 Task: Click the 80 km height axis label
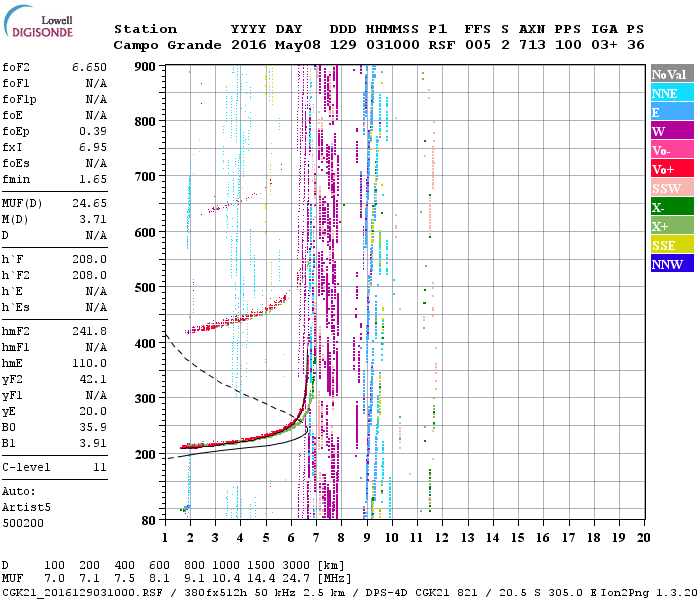[149, 521]
